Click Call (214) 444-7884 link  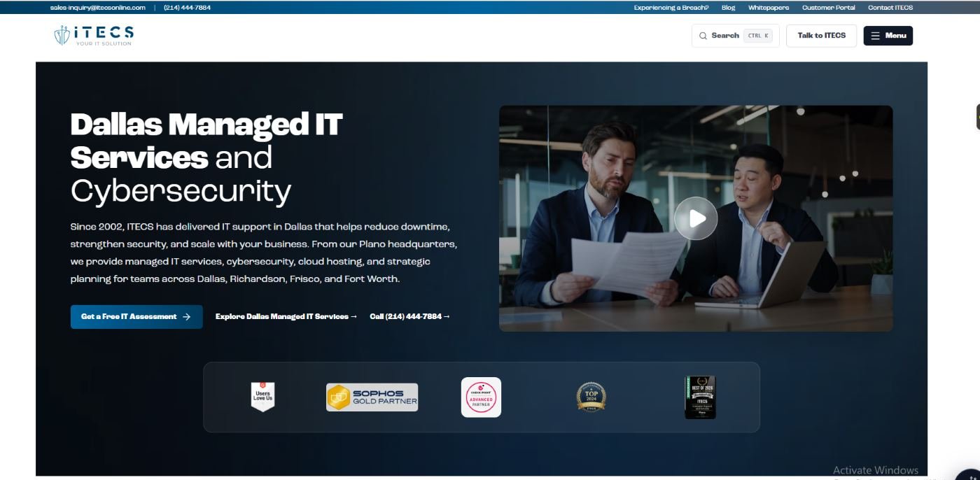(409, 317)
